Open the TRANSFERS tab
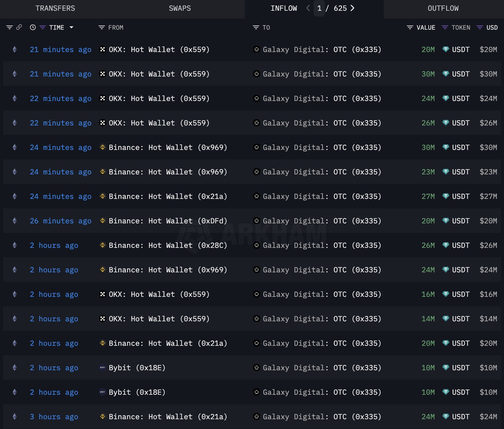 click(x=55, y=8)
